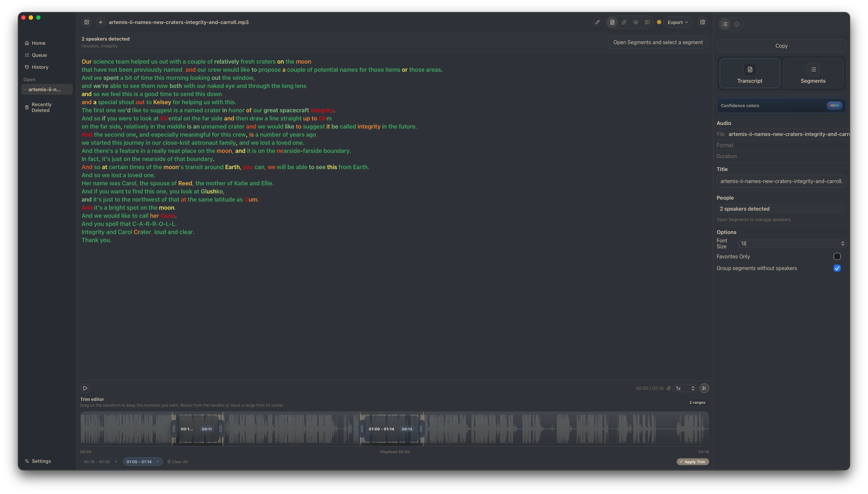Select the open artemis-ii-n... file item
This screenshot has width=868, height=494.
[47, 90]
